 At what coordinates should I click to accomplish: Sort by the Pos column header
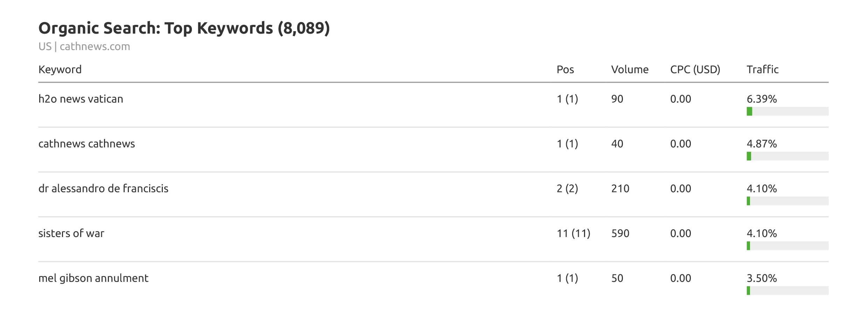coord(565,70)
